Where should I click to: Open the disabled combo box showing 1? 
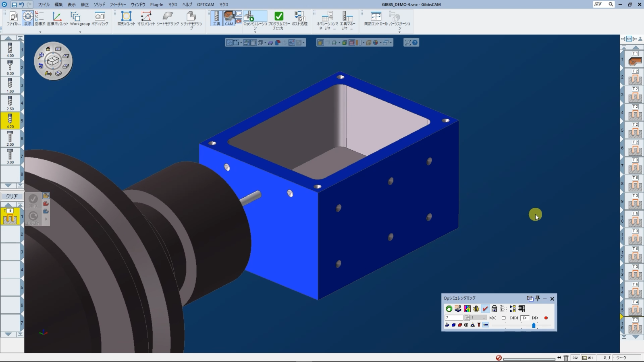coord(479,318)
